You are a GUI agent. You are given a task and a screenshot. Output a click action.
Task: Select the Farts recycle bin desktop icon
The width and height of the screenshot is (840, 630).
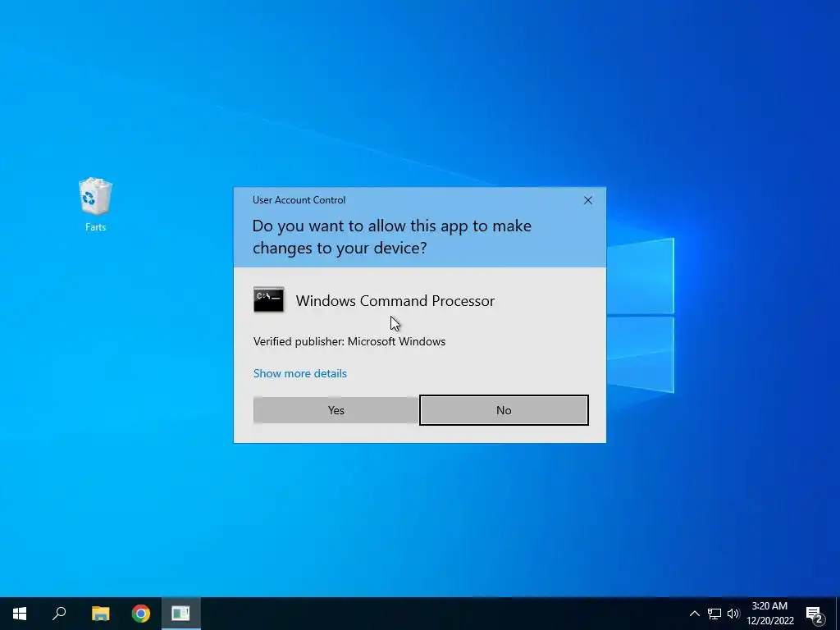tap(95, 204)
